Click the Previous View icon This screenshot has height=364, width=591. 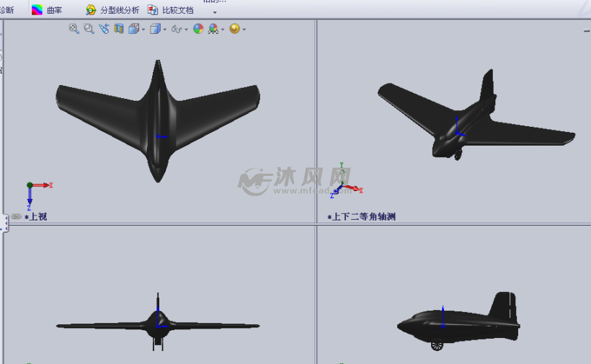point(104,29)
